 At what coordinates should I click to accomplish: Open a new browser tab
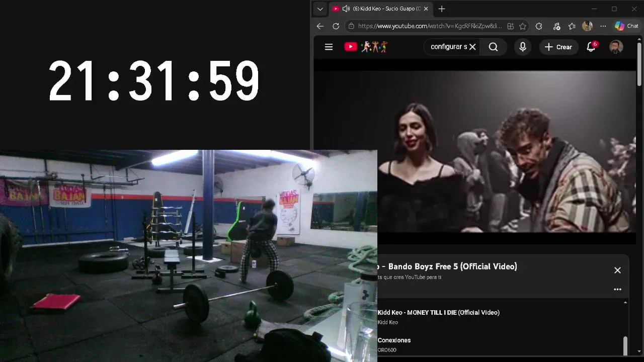[x=442, y=9]
